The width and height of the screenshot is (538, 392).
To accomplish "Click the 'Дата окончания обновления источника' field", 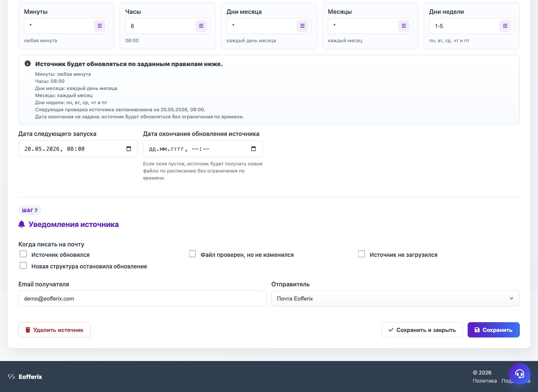I will [203, 149].
